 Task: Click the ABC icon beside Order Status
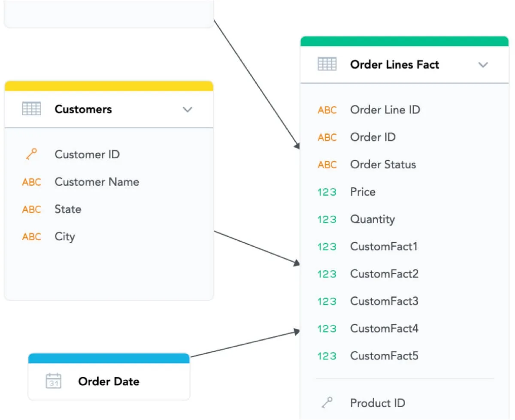tap(327, 164)
